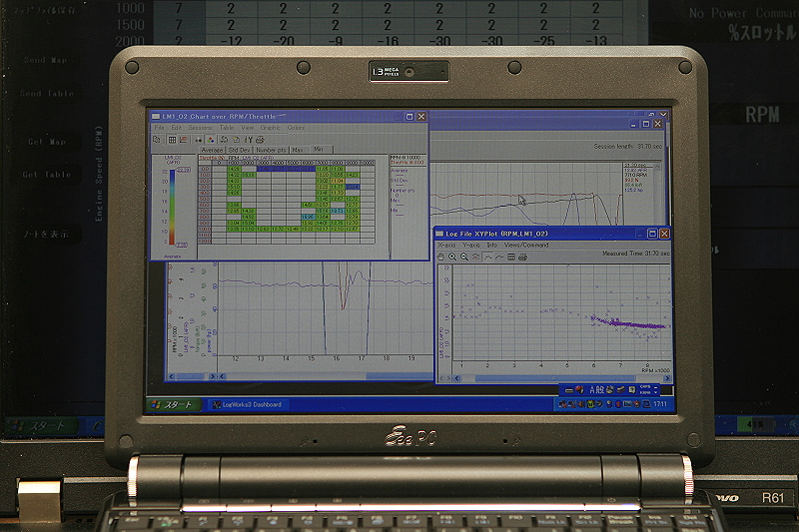
Task: Open View menu in chart window
Action: [247, 128]
